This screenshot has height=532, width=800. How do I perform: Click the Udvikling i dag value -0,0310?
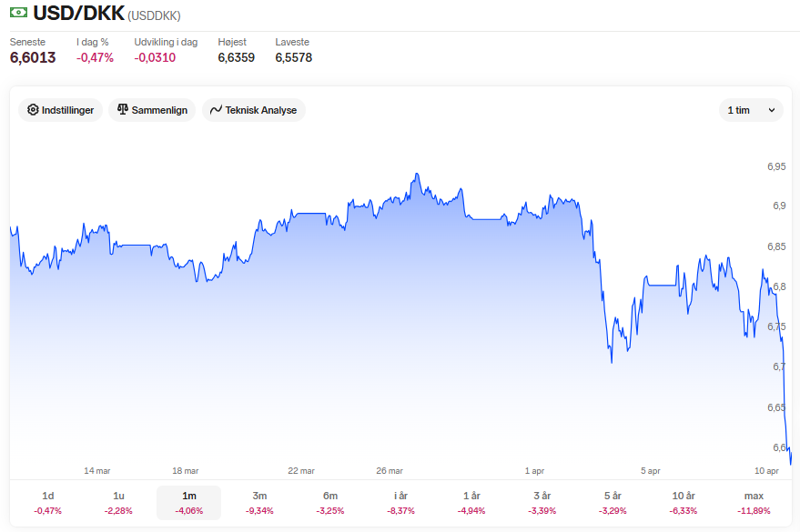tap(155, 57)
